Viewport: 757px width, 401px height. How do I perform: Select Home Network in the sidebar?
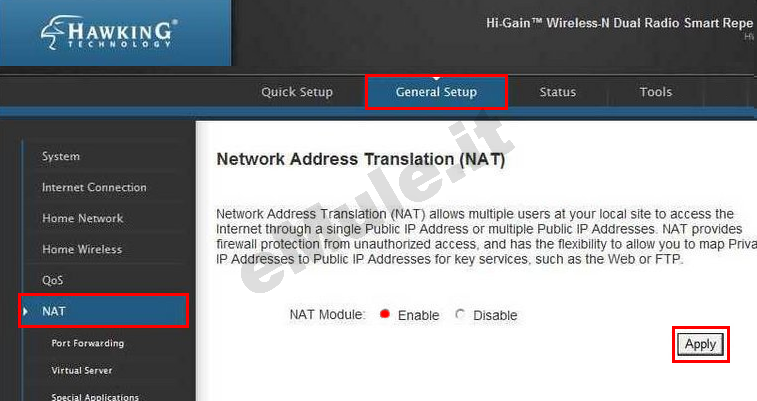coord(83,218)
